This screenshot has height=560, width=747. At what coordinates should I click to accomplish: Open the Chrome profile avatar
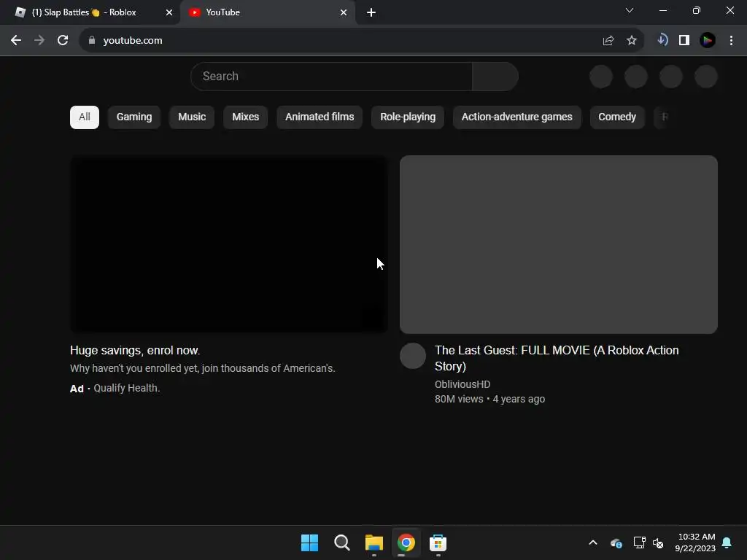(708, 41)
